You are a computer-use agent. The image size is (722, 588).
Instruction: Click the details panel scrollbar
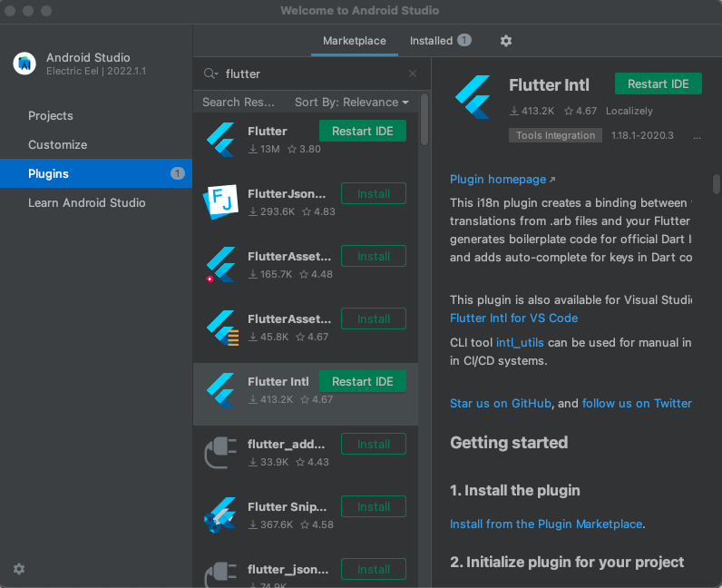[716, 184]
